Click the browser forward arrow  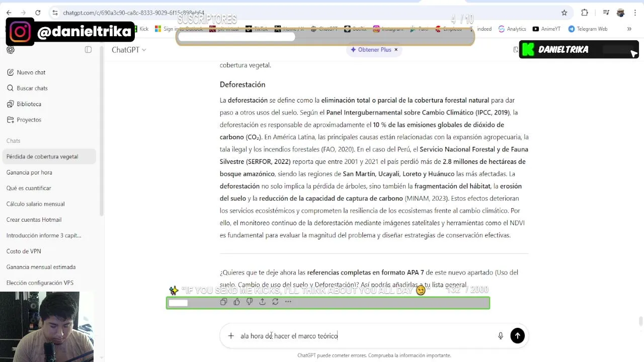tap(23, 13)
